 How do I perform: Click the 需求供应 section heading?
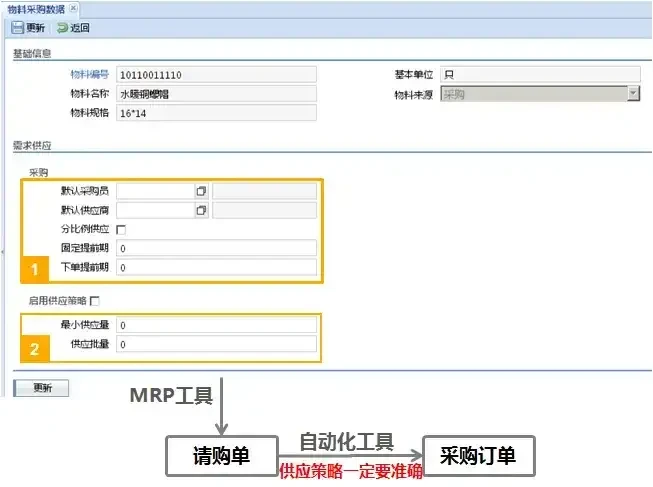click(x=32, y=145)
